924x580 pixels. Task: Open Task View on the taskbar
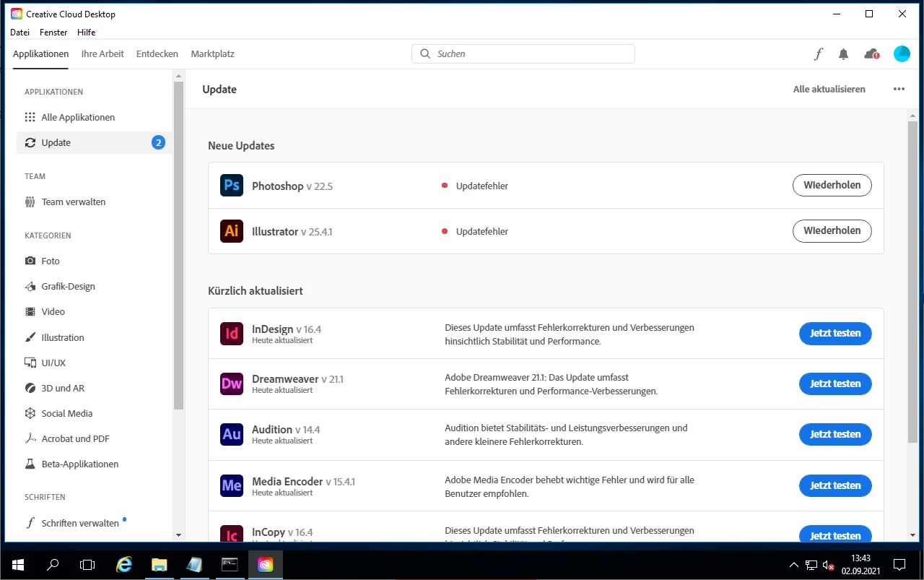click(x=87, y=565)
